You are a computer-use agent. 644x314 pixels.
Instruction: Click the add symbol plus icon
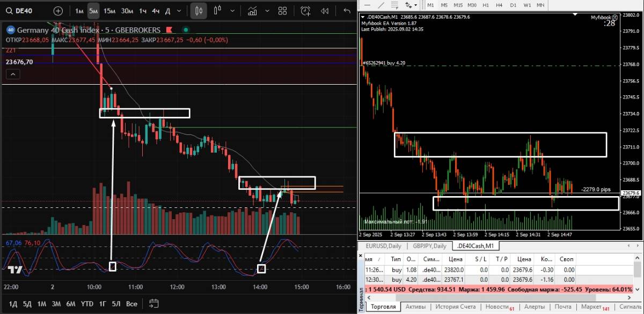[58, 11]
